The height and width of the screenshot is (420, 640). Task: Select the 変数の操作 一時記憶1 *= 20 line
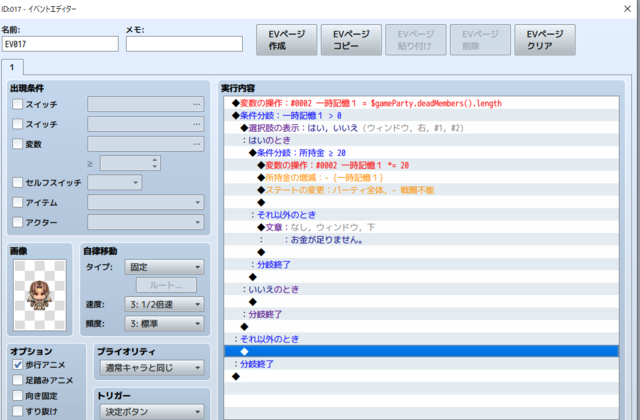(x=421, y=165)
